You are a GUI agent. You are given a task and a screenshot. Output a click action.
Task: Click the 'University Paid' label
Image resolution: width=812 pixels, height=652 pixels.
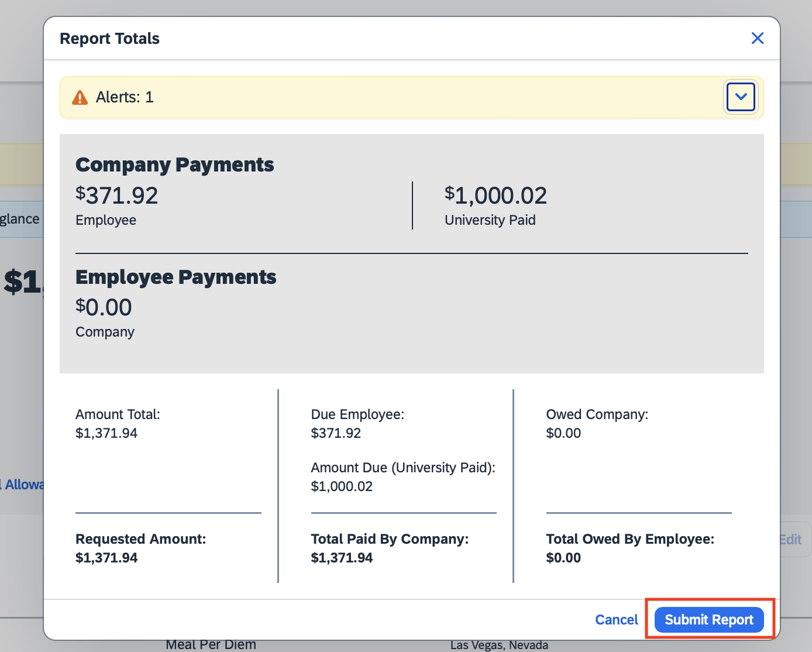coord(490,220)
